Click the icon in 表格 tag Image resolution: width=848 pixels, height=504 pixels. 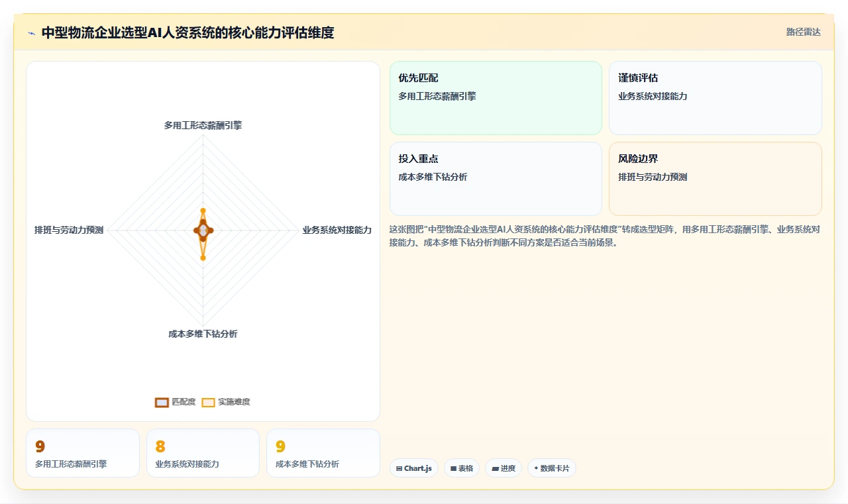click(453, 468)
